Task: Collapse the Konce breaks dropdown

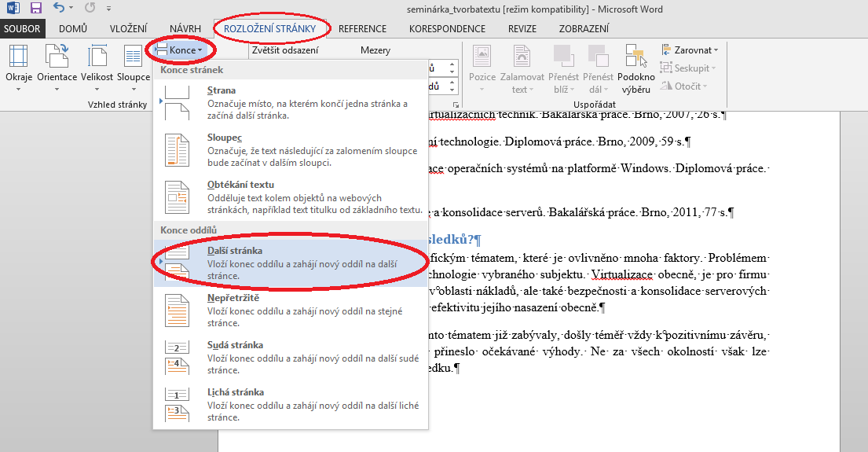Action: click(x=180, y=50)
